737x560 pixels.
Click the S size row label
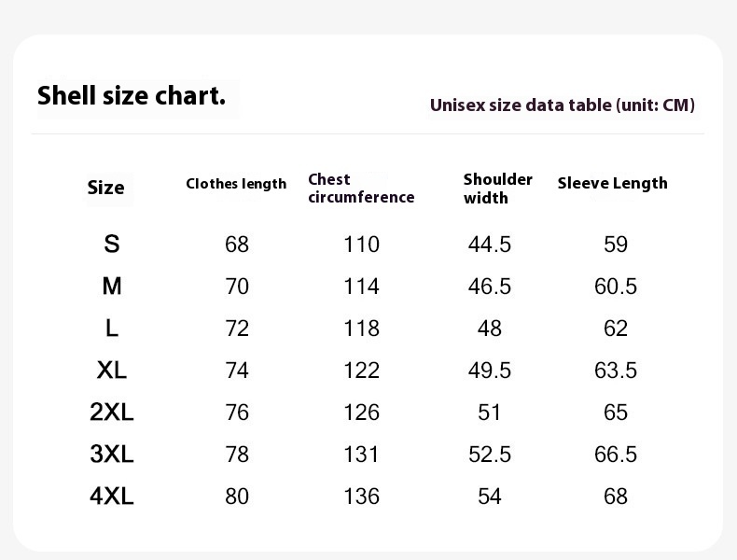(x=112, y=244)
